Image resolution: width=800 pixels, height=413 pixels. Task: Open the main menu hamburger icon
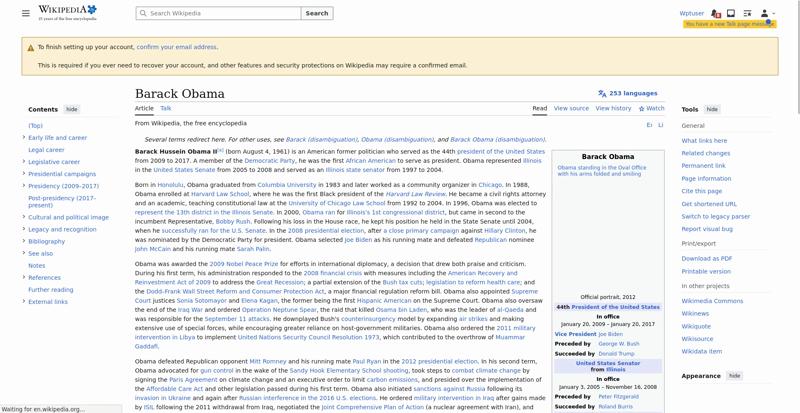click(26, 13)
